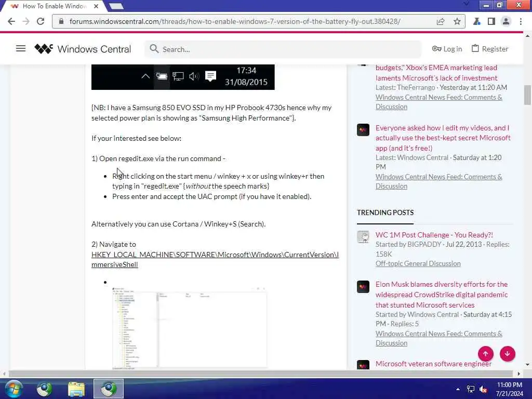Go forward in browser history
Viewport: 532px width, 399px height.
tap(26, 21)
